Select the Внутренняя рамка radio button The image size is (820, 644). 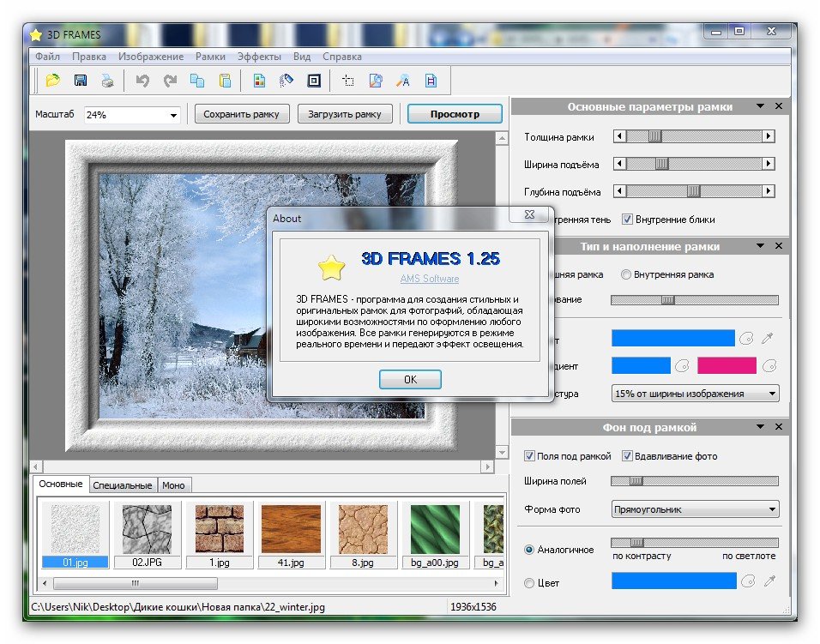click(x=627, y=274)
